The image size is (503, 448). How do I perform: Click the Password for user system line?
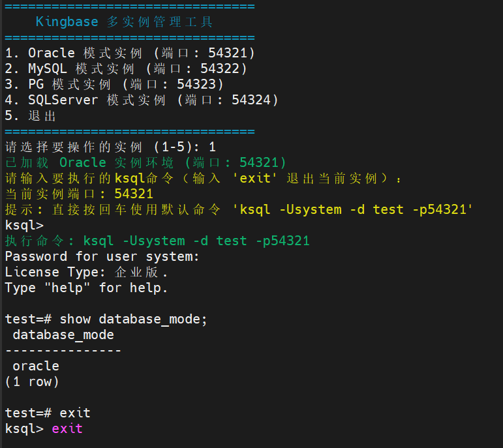102,256
